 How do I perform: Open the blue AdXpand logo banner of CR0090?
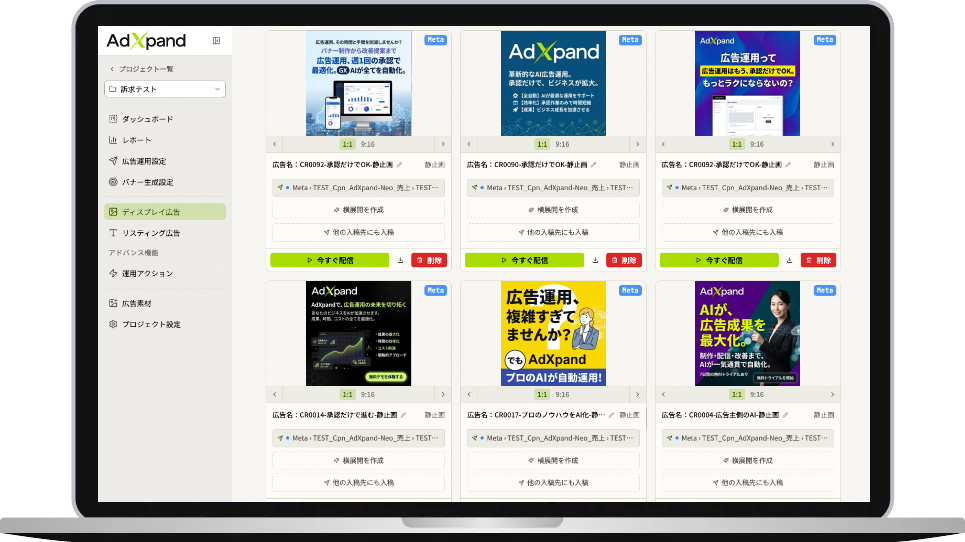pos(553,83)
